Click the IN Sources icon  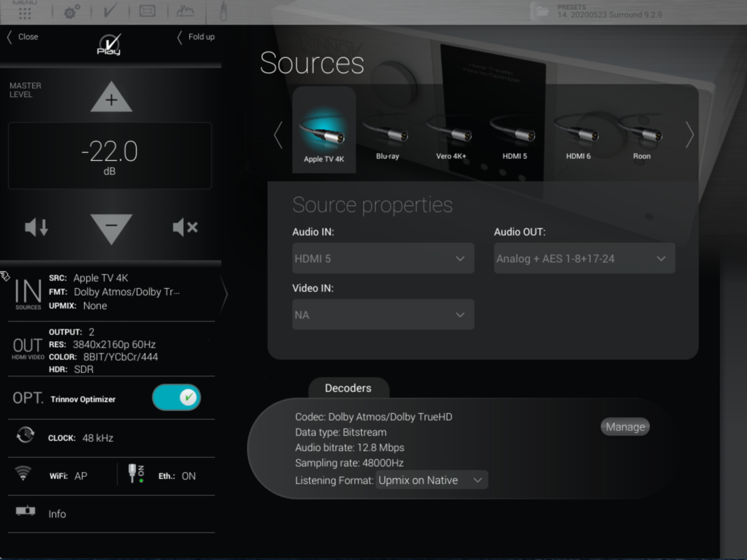coord(28,294)
